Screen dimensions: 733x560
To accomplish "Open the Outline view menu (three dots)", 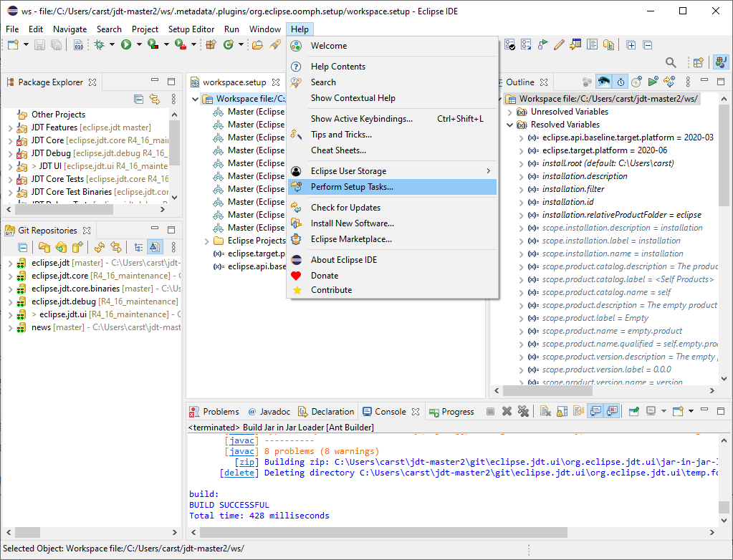I will pyautogui.click(x=688, y=82).
